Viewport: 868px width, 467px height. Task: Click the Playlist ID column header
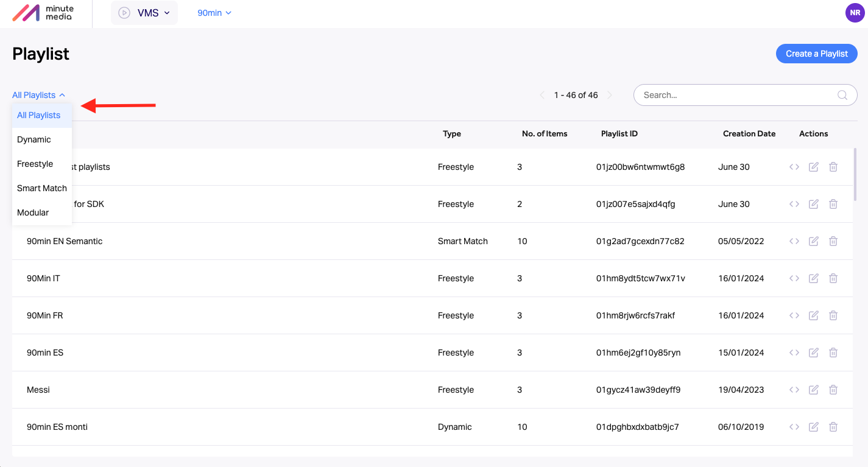pos(619,134)
